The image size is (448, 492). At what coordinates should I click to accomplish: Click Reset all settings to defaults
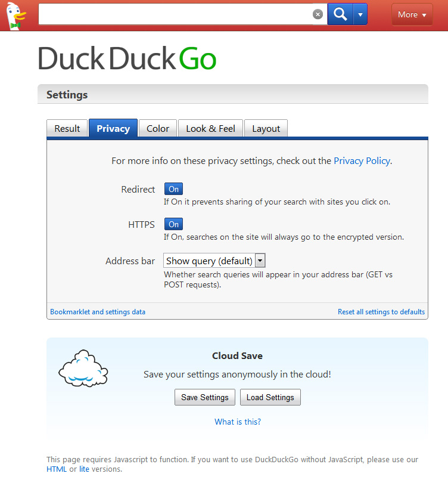[x=381, y=312]
